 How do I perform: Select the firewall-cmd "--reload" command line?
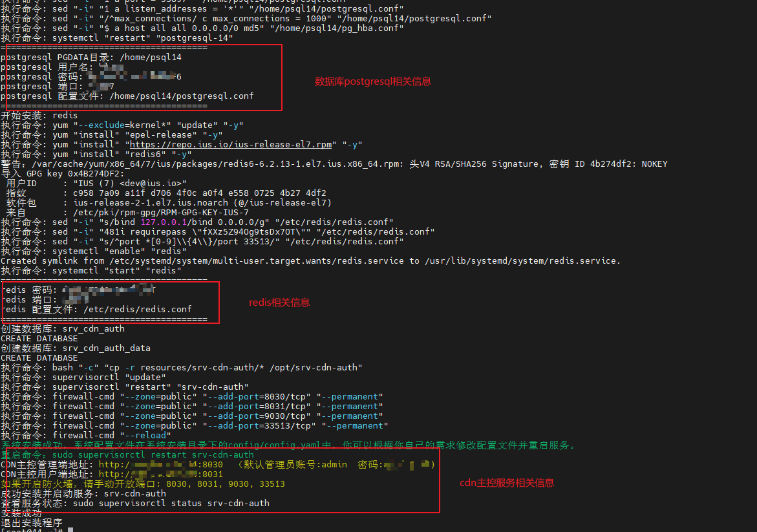click(85, 436)
